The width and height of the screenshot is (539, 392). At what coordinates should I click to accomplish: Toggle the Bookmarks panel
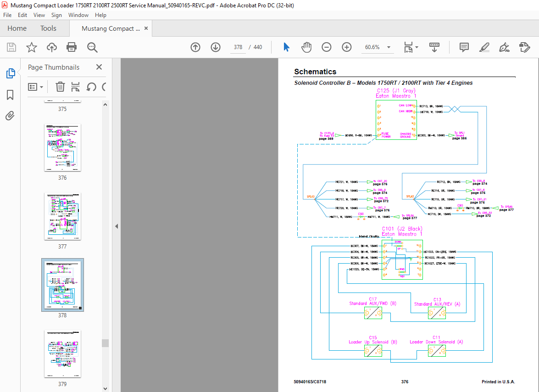tap(10, 95)
